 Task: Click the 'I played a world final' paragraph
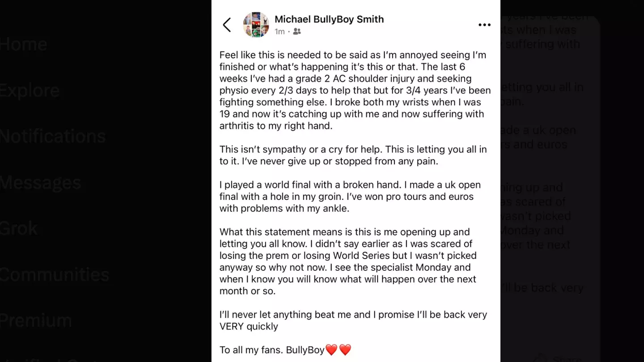(x=350, y=196)
